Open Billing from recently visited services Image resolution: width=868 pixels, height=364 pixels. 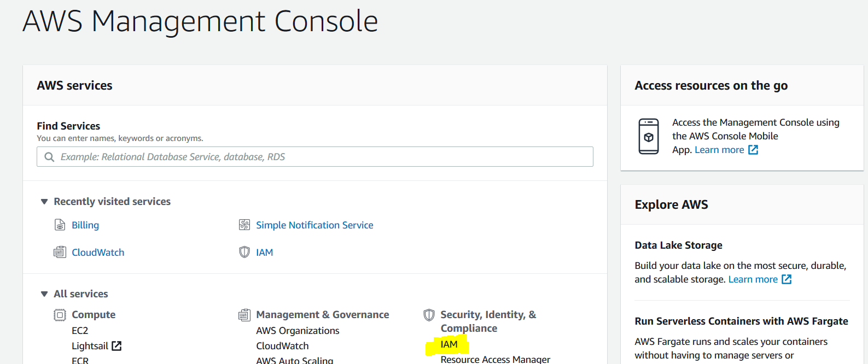click(85, 225)
